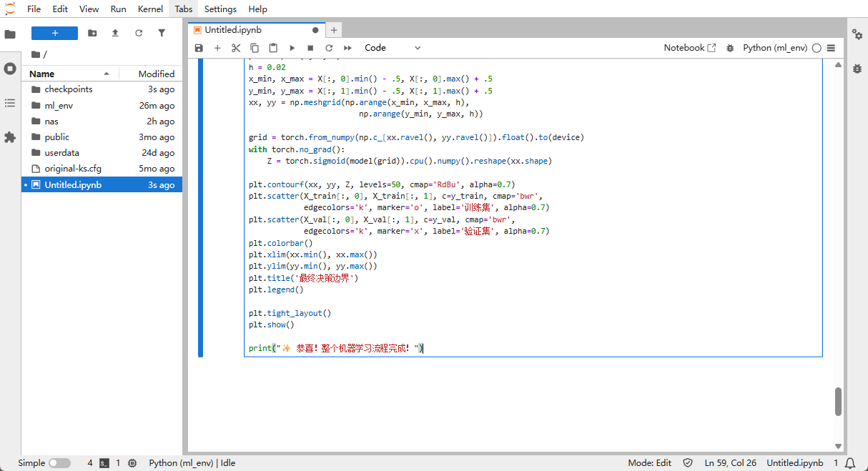Image resolution: width=868 pixels, height=471 pixels.
Task: Open the Extension Manager sidebar
Action: click(10, 137)
